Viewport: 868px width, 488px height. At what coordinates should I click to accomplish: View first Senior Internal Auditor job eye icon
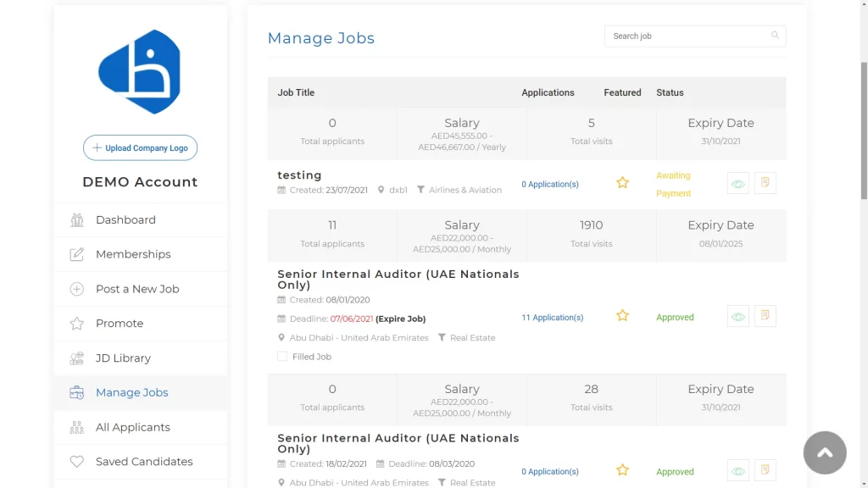[738, 317]
